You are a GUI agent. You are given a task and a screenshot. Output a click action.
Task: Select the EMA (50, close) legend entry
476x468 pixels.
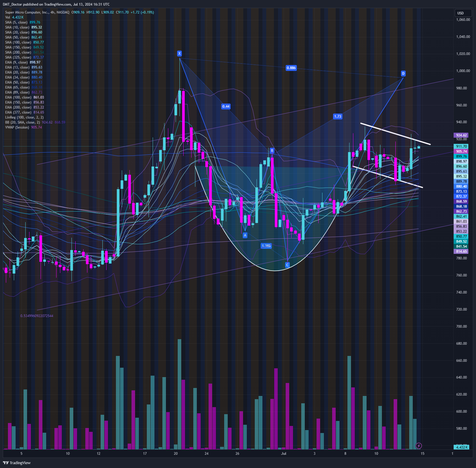coord(24,82)
